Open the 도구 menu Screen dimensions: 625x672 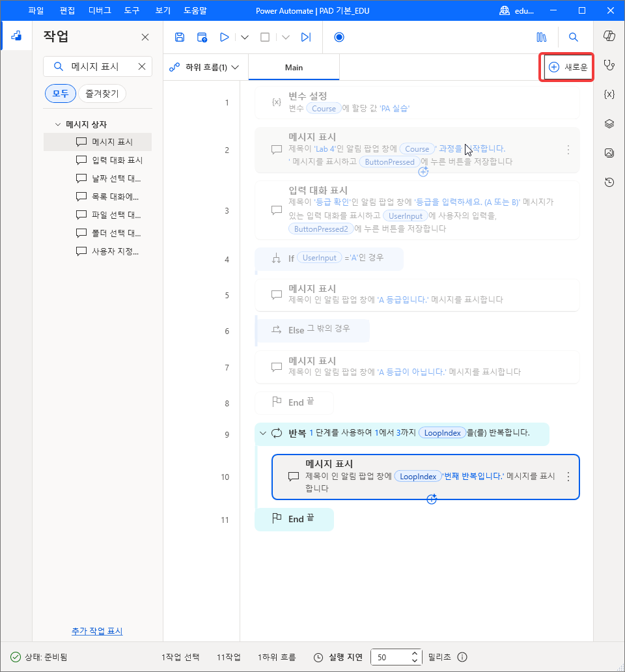point(132,10)
